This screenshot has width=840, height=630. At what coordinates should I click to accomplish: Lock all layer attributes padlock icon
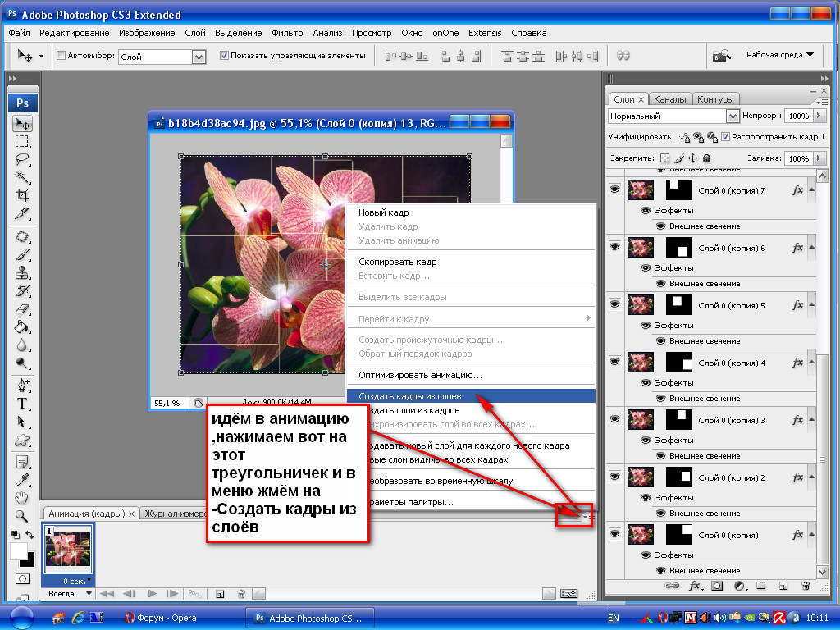pyautogui.click(x=706, y=158)
